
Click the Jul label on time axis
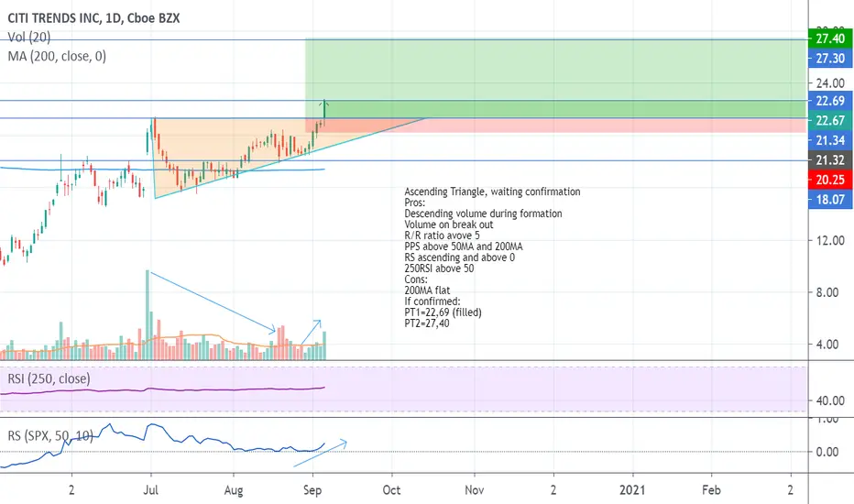point(151,490)
